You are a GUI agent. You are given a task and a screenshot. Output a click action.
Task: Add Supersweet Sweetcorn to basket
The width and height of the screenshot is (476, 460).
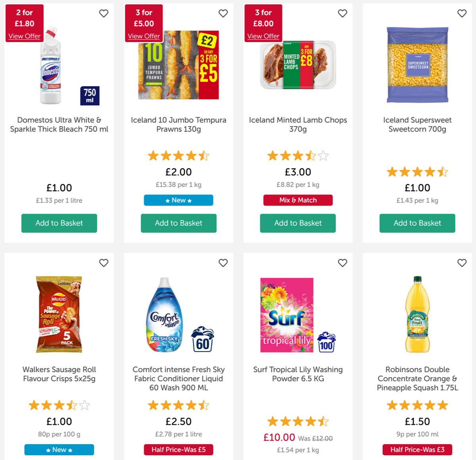click(x=417, y=223)
